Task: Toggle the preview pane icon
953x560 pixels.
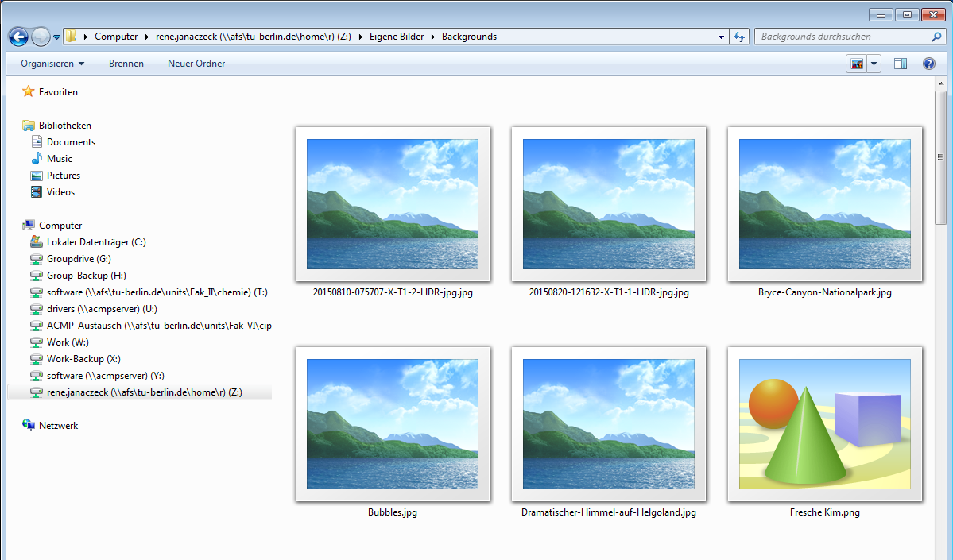Action: tap(901, 64)
